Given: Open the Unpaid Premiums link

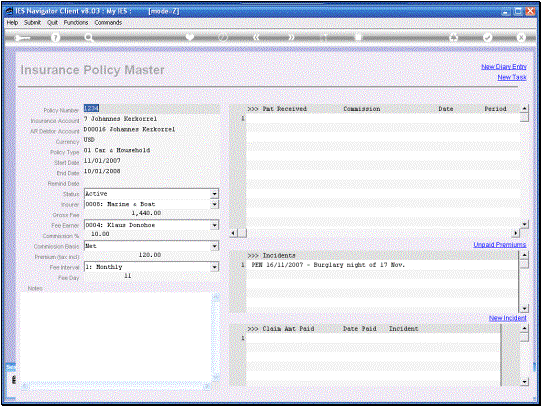Looking at the screenshot, I should click(500, 245).
